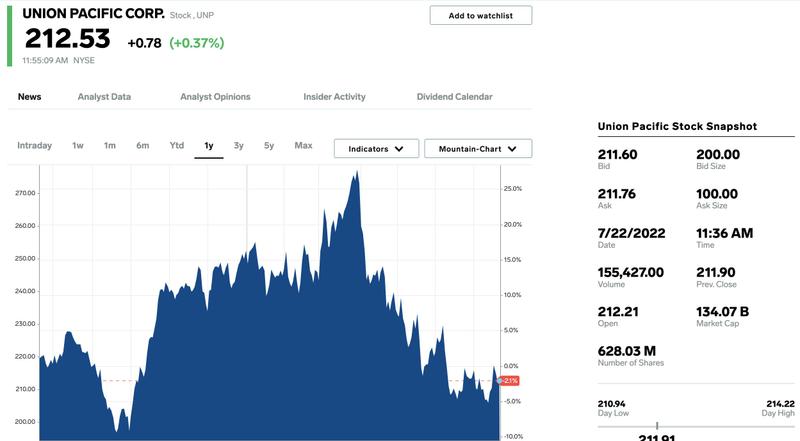Click the Stock, UNP ticker label

[x=192, y=15]
